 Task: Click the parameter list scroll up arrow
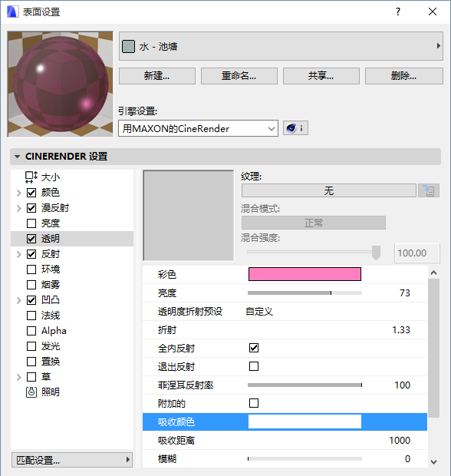coord(433,273)
